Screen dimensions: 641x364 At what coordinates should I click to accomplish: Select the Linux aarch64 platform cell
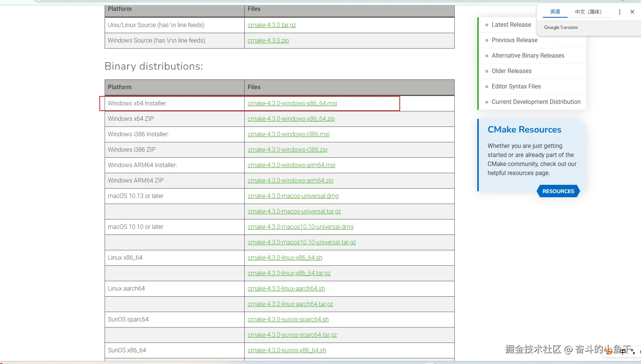pyautogui.click(x=175, y=289)
